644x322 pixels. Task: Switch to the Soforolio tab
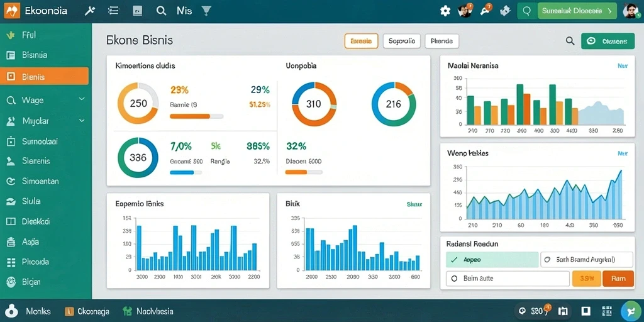click(x=402, y=41)
